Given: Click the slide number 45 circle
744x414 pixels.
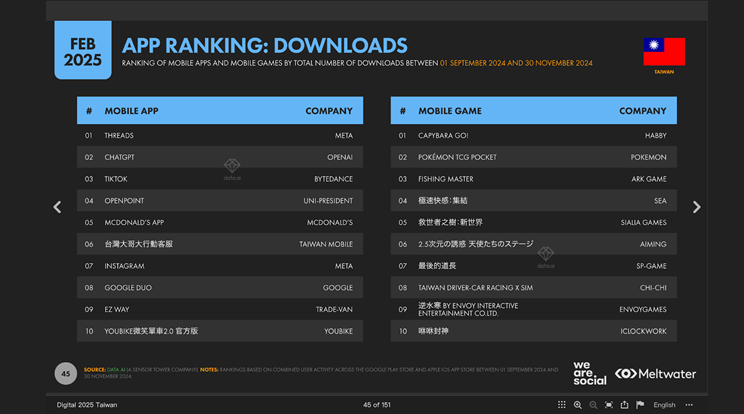Looking at the screenshot, I should tap(66, 374).
